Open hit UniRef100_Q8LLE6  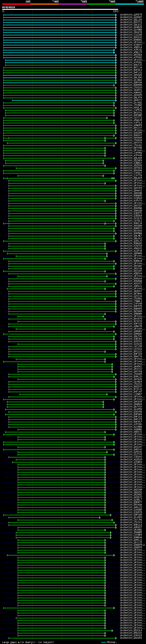point(131,20)
